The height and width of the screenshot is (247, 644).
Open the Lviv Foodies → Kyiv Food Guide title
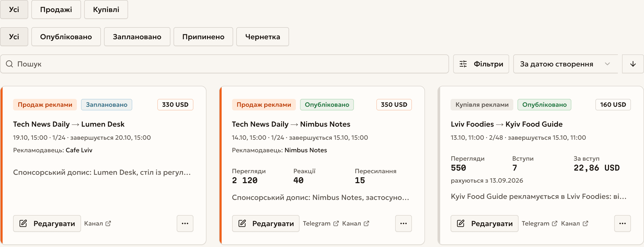click(x=507, y=124)
